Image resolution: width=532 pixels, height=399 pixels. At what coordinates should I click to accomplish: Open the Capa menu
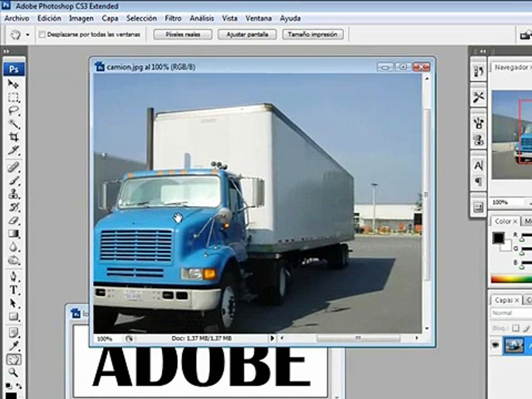[x=110, y=18]
